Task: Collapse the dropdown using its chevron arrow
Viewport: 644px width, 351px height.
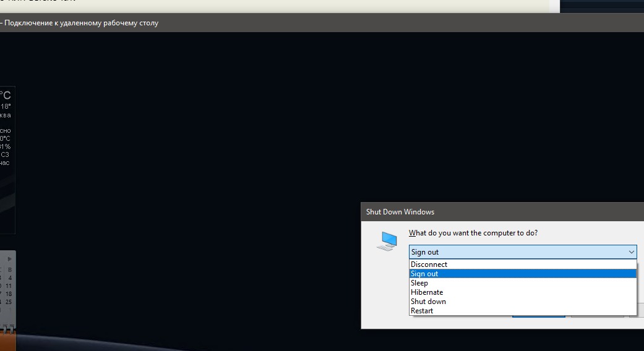Action: pos(631,252)
